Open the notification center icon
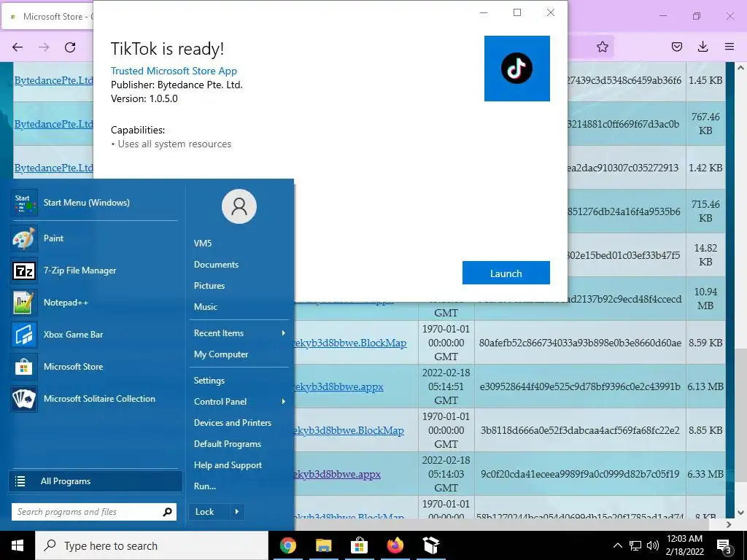The height and width of the screenshot is (560, 747). (724, 546)
